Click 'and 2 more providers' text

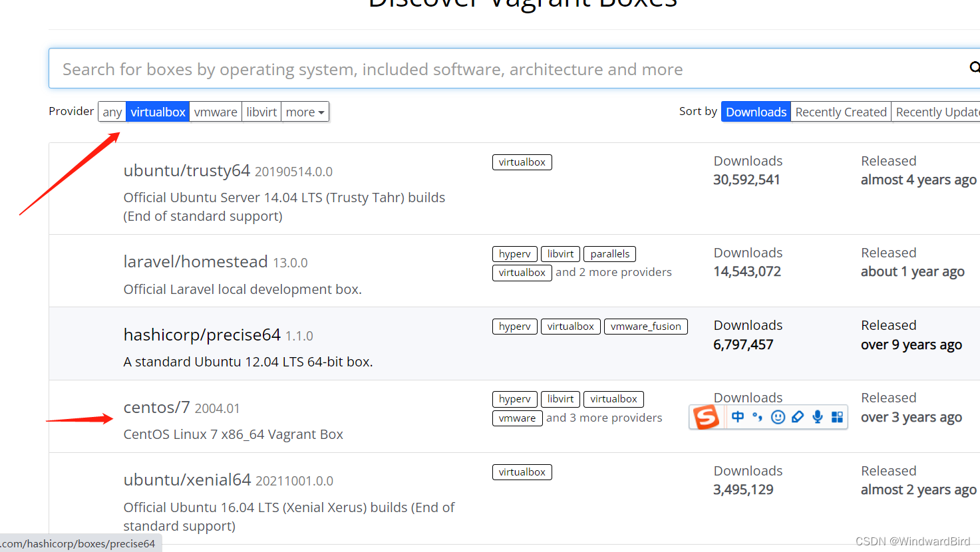pyautogui.click(x=613, y=272)
